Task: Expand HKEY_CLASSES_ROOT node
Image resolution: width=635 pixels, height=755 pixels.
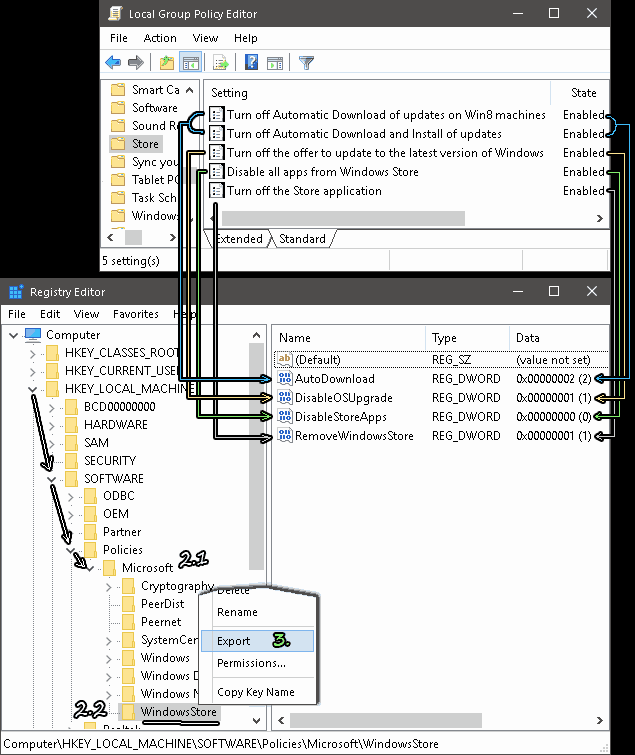Action: 32,353
